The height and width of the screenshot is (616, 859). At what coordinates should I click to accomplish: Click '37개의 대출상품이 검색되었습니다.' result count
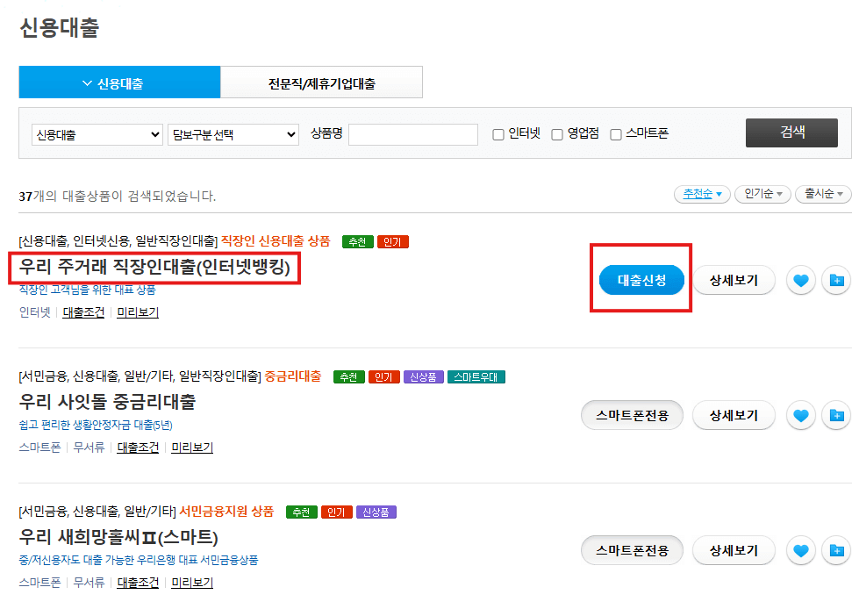pyautogui.click(x=118, y=197)
